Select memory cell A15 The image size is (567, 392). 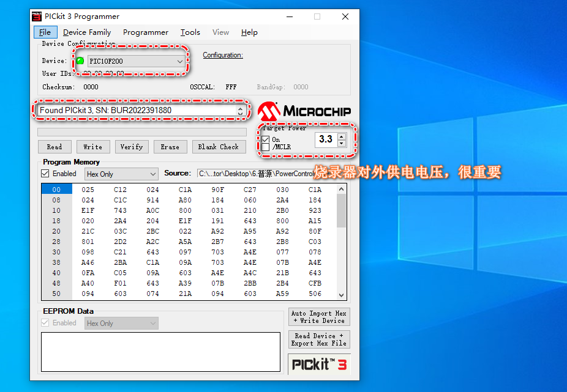(315, 221)
